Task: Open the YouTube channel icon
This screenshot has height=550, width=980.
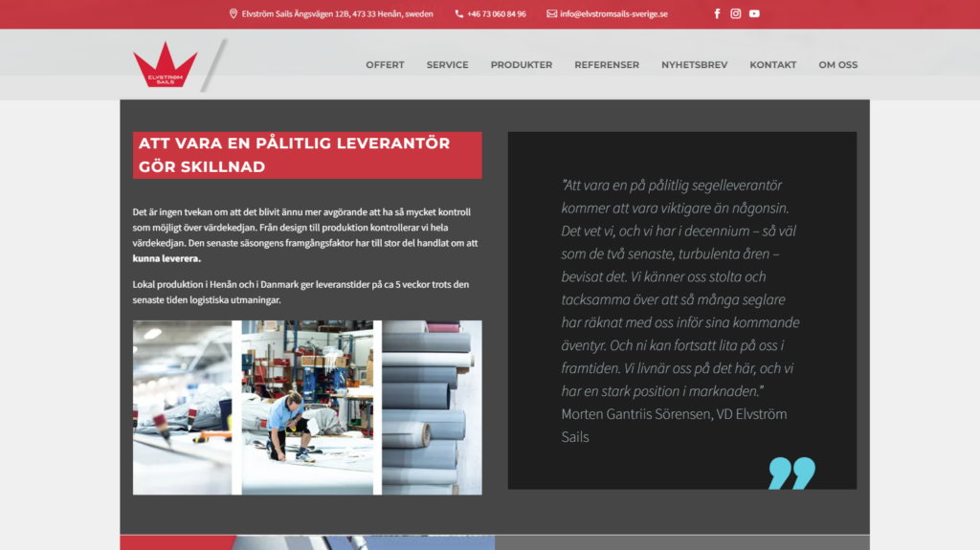Action: click(754, 13)
